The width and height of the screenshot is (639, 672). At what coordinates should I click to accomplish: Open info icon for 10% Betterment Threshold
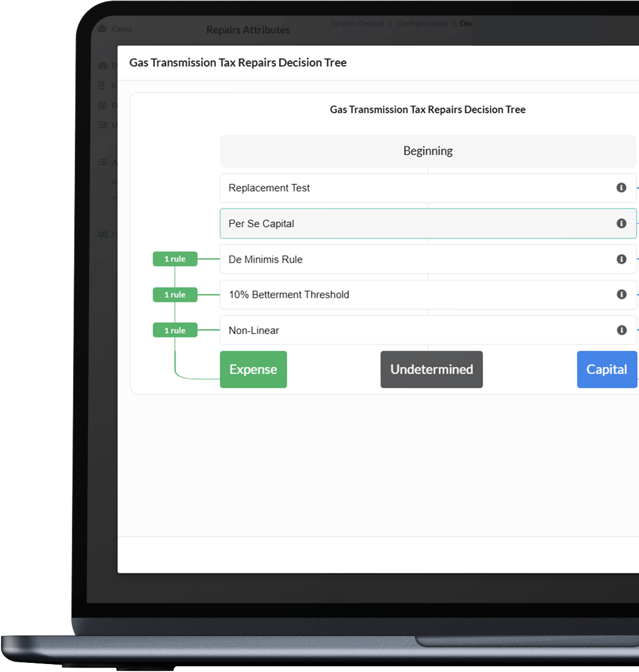coord(621,295)
